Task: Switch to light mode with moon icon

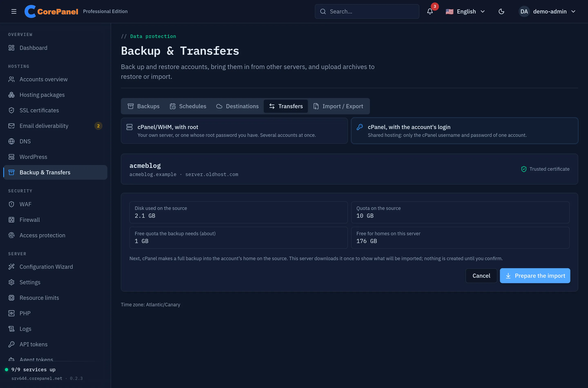Action: 501,11
